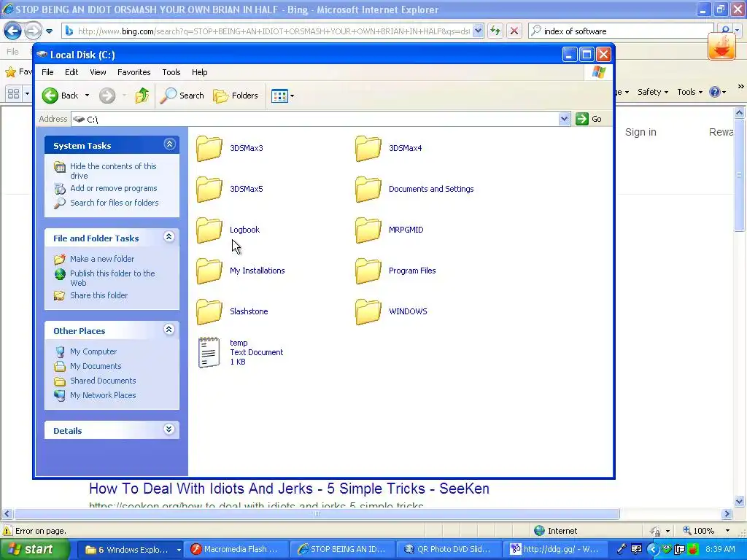Go to My Network Places link
Viewport: 747px width, 560px height.
[x=103, y=395]
